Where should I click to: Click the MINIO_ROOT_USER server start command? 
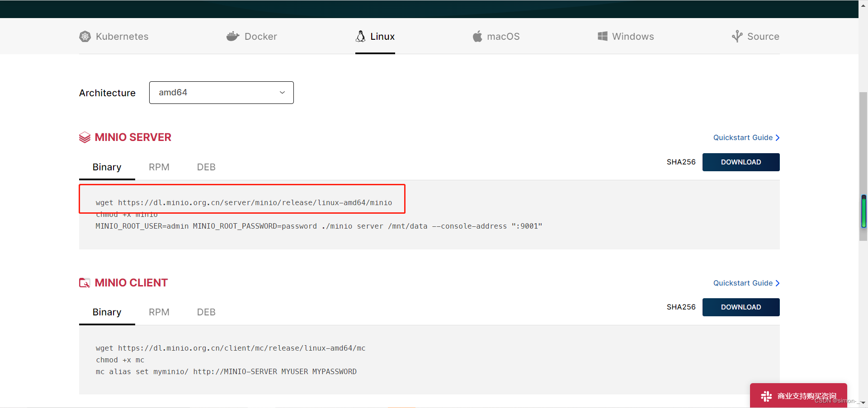pyautogui.click(x=319, y=226)
